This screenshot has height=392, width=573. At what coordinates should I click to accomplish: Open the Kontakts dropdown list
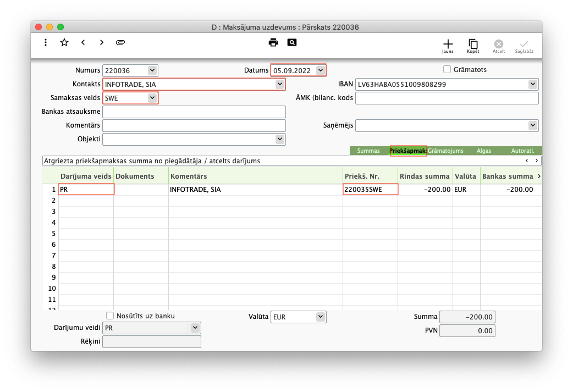click(x=280, y=84)
